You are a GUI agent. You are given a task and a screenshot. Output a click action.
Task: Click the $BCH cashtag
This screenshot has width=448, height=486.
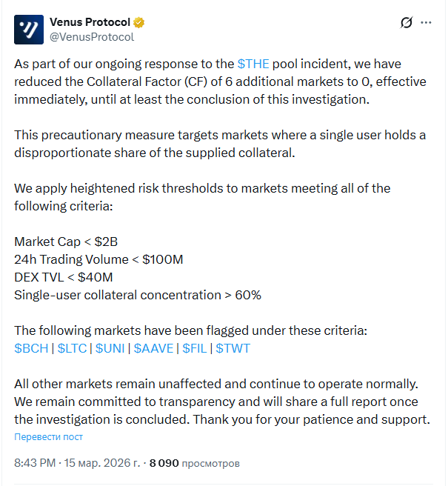[32, 348]
